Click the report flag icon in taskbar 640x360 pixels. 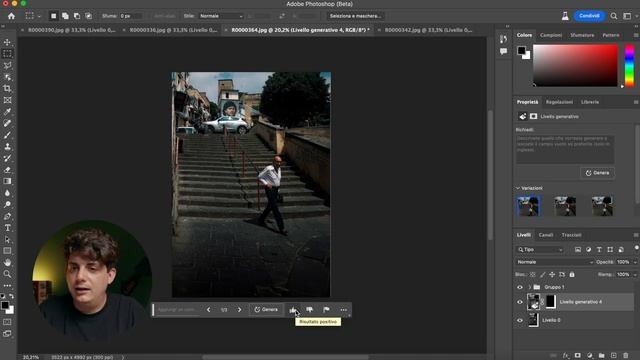[326, 310]
